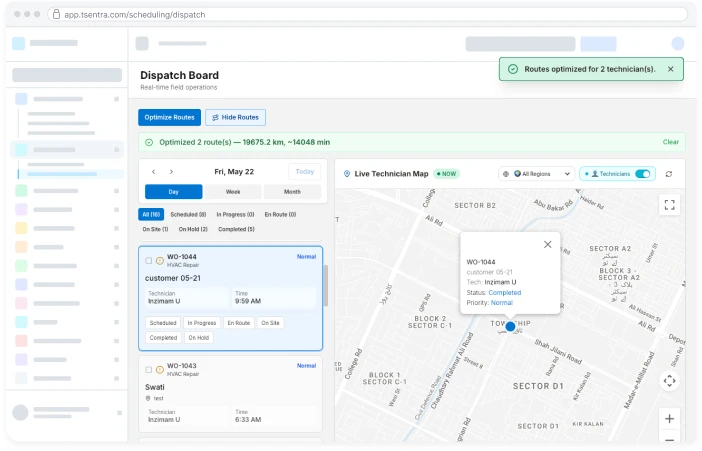Viewport: 702px width, 451px height.
Task: Filter work orders by On Hold (2)
Action: click(x=193, y=229)
